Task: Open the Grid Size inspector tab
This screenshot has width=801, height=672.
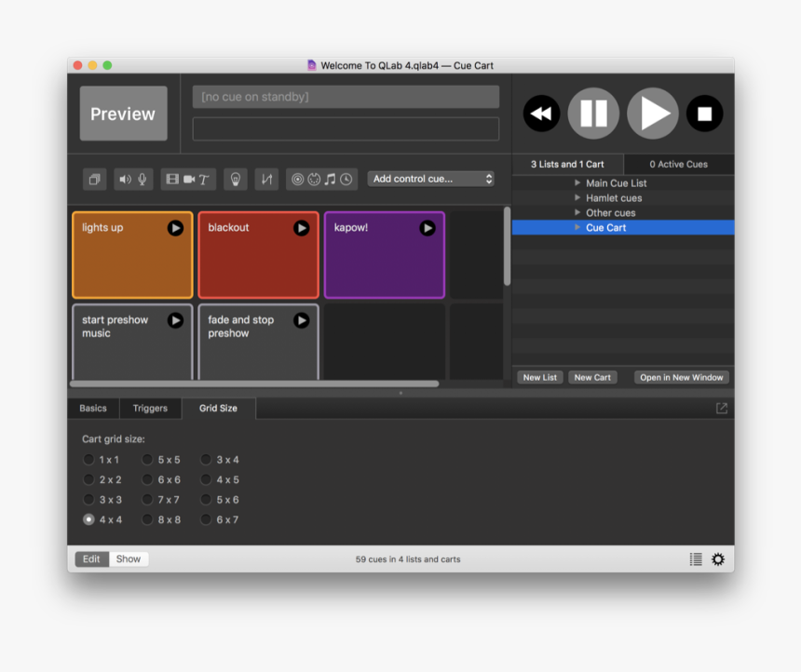Action: coord(218,408)
